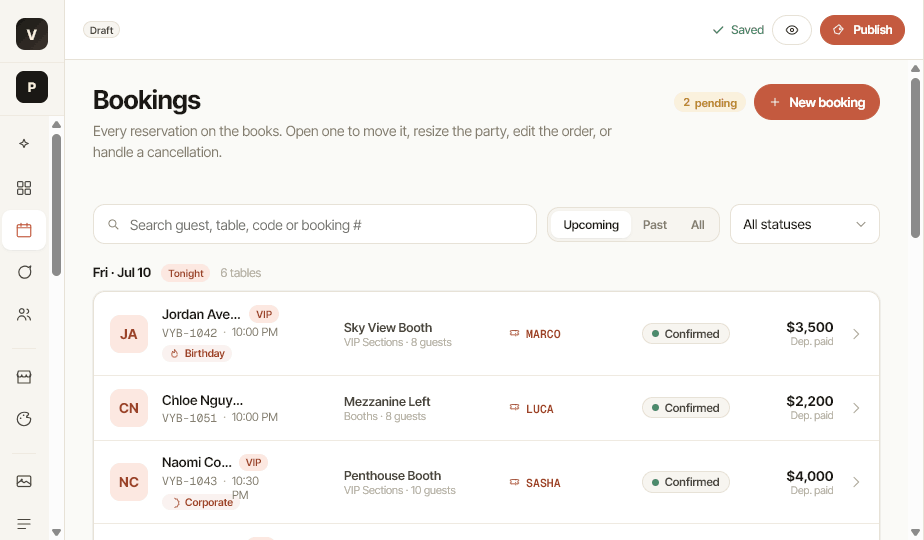The image size is (924, 540).
Task: Expand Chloe Nguy booking with row chevron
Action: (x=856, y=408)
